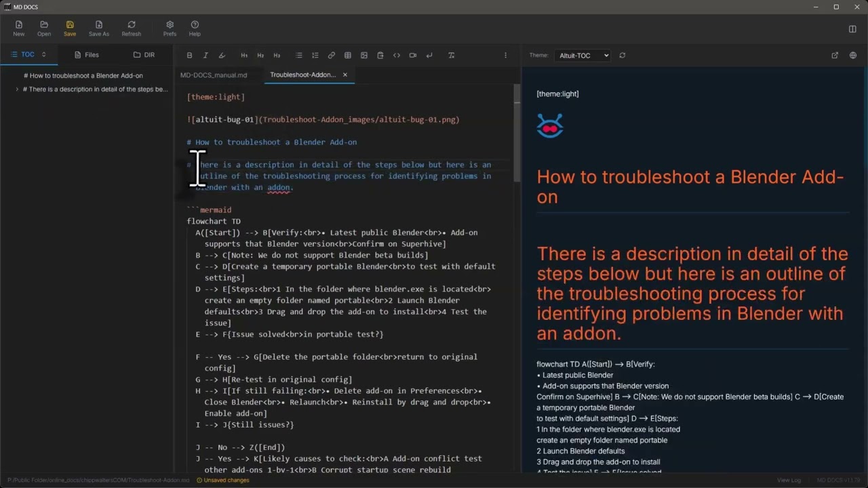Screen dimensions: 868x488
Task: Click the preview heading 'How to troubleshoot a Blender Add-on'
Action: [690, 187]
